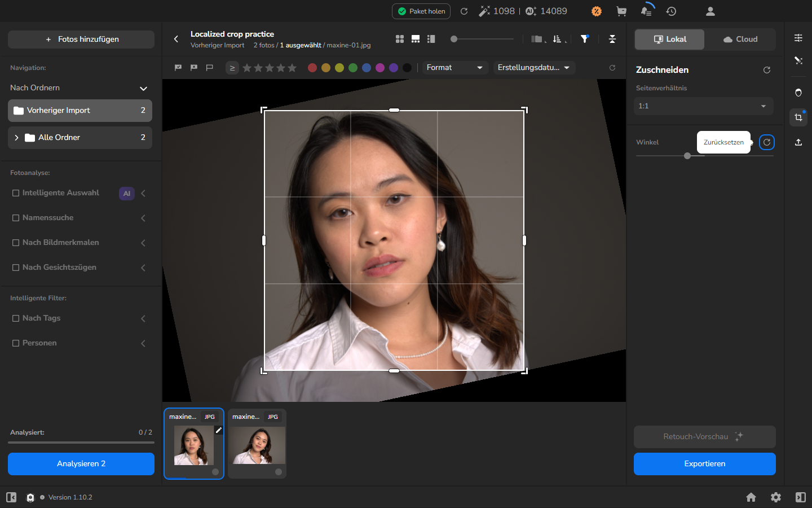Switch to filmstrip view layout

click(x=416, y=39)
